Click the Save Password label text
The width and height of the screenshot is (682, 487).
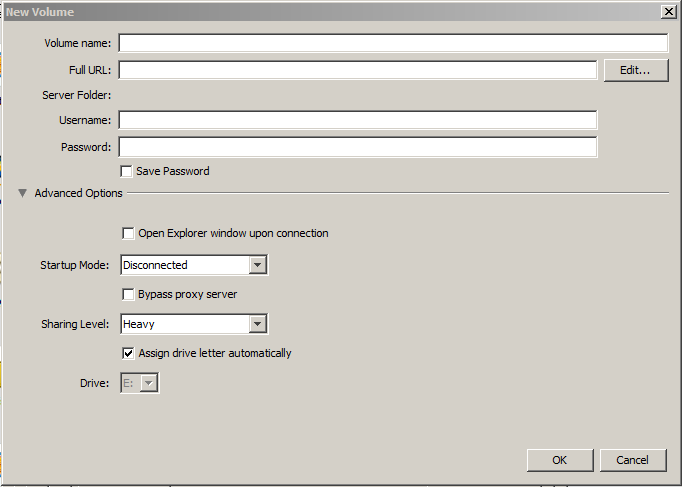[172, 171]
